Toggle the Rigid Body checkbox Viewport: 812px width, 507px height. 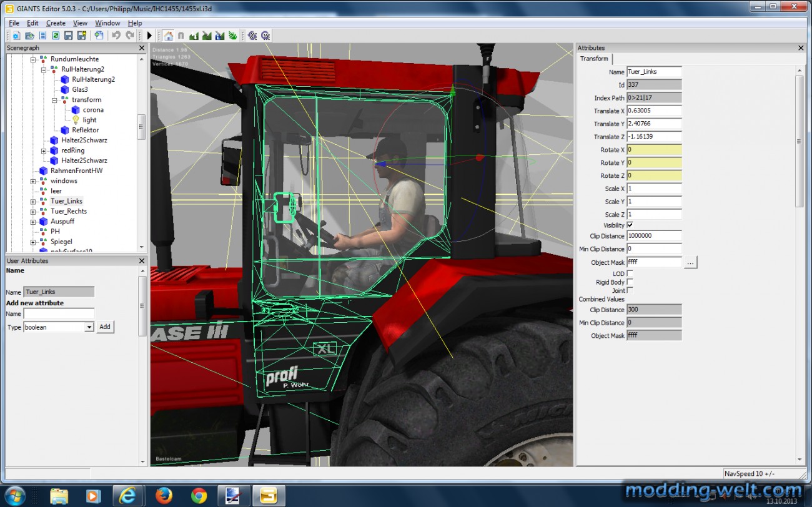tap(630, 282)
